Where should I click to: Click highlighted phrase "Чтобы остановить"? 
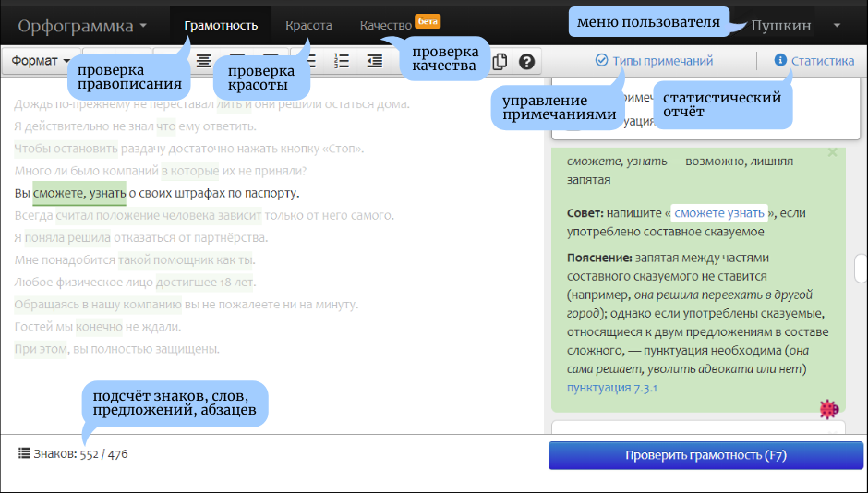click(66, 149)
